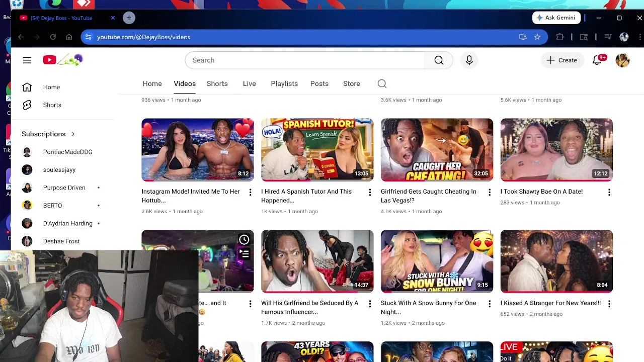Add to queue icon on thumbnail

(x=244, y=254)
